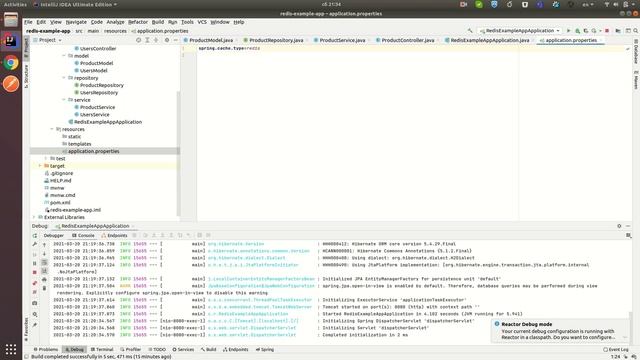
Task: Toggle the Favorites tool window side tab
Action: coord(27,329)
